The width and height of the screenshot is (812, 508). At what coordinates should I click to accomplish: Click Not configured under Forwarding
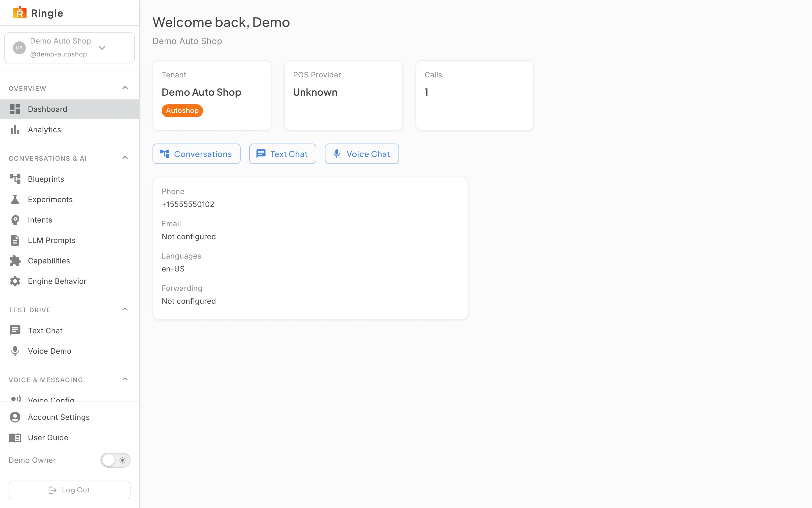tap(189, 301)
